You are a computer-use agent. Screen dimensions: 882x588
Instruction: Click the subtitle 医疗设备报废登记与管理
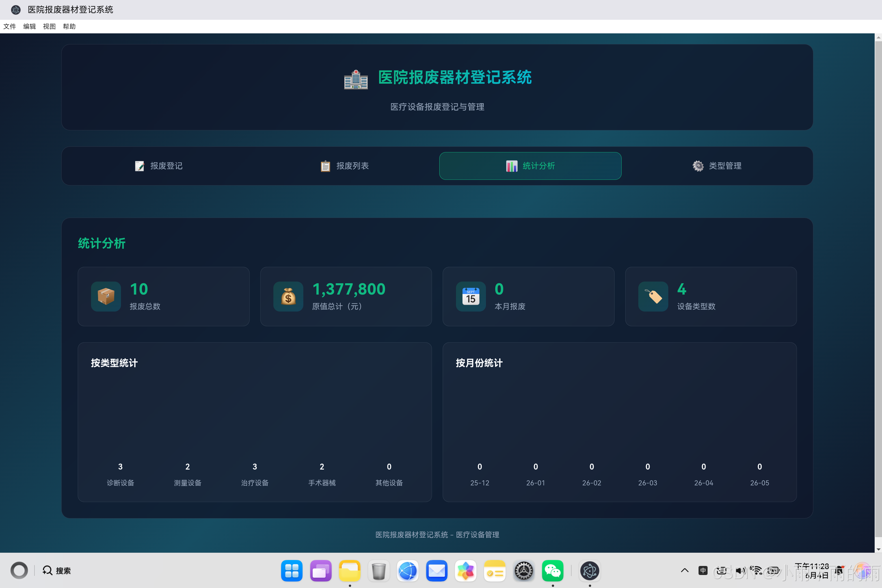point(437,107)
